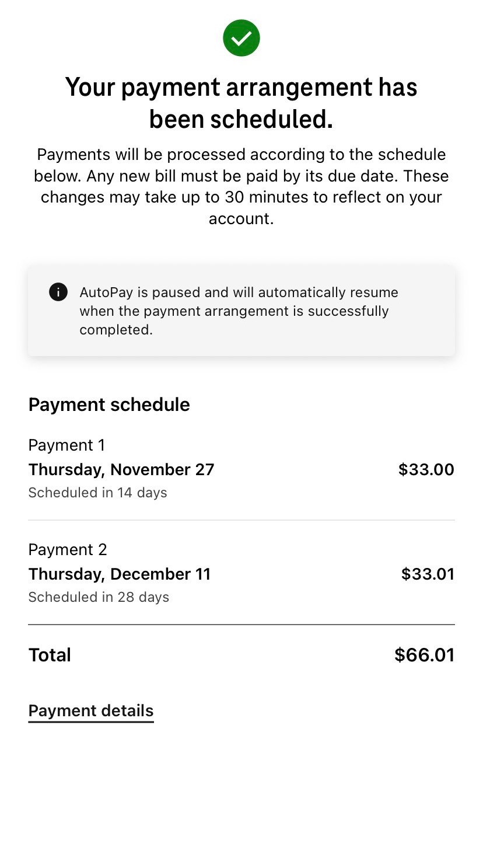Viewport: 483px width, 868px height.
Task: Open the Payment details link
Action: (91, 711)
